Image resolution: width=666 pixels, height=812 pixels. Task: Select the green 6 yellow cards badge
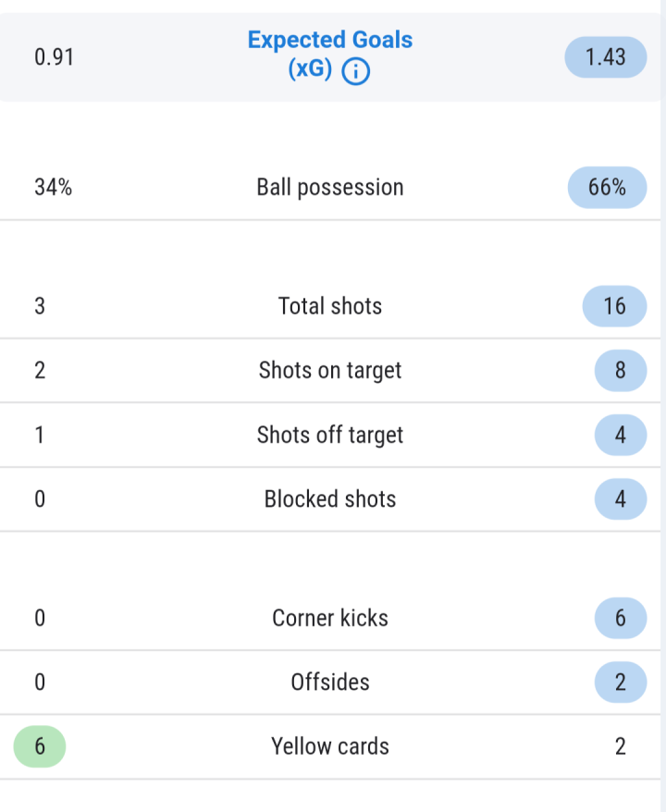[40, 746]
